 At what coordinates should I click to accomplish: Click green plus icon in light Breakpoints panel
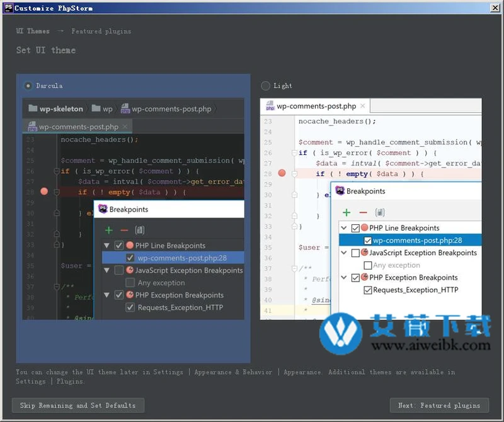click(346, 213)
